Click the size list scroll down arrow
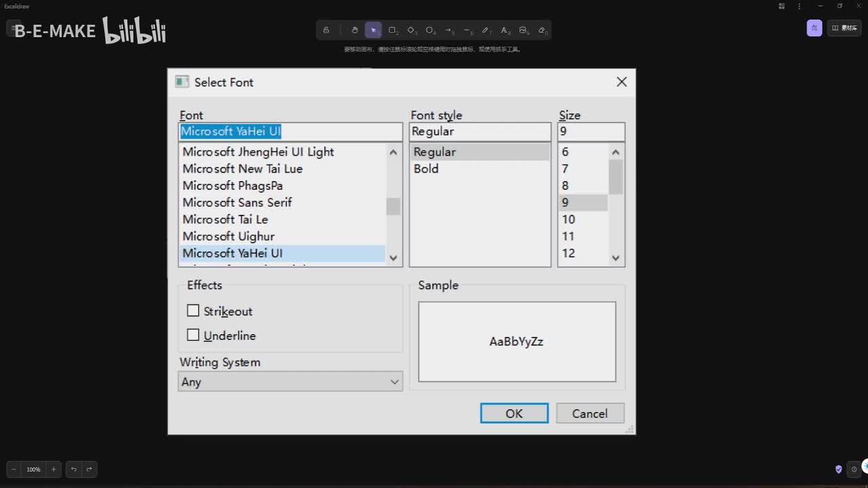Image resolution: width=868 pixels, height=488 pixels. [616, 258]
